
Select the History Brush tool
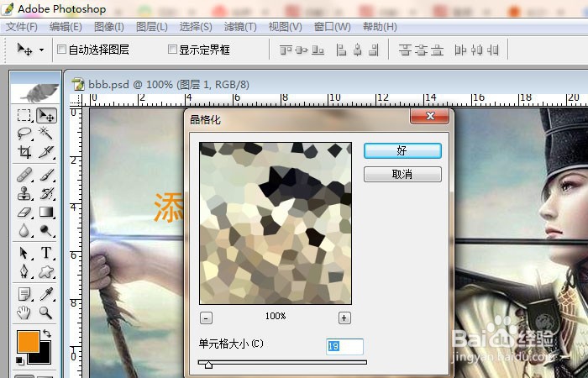pyautogui.click(x=46, y=193)
